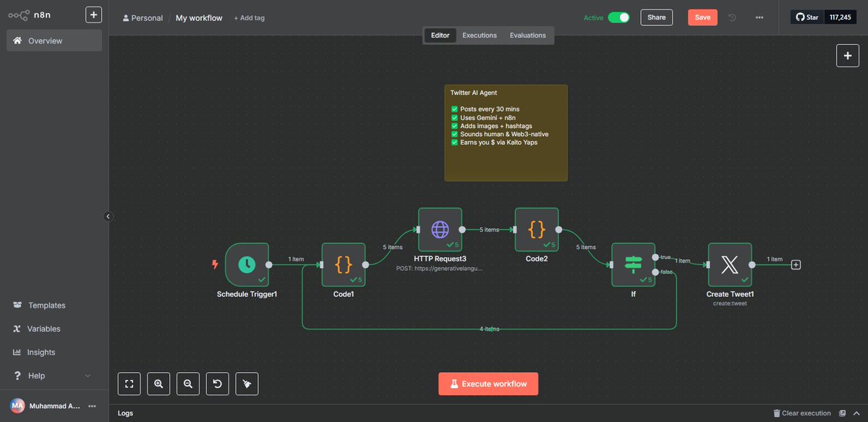Select the If node
The height and width of the screenshot is (422, 868).
633,265
